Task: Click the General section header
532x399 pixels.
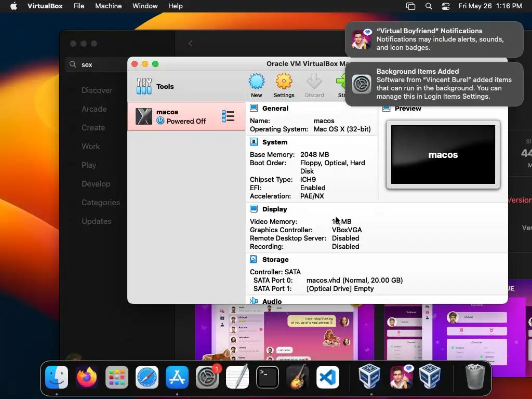Action: pos(275,108)
